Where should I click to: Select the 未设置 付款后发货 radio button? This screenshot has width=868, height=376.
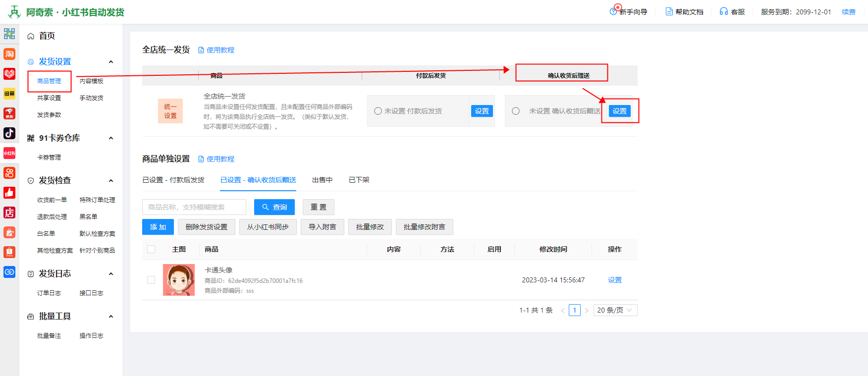coord(378,111)
